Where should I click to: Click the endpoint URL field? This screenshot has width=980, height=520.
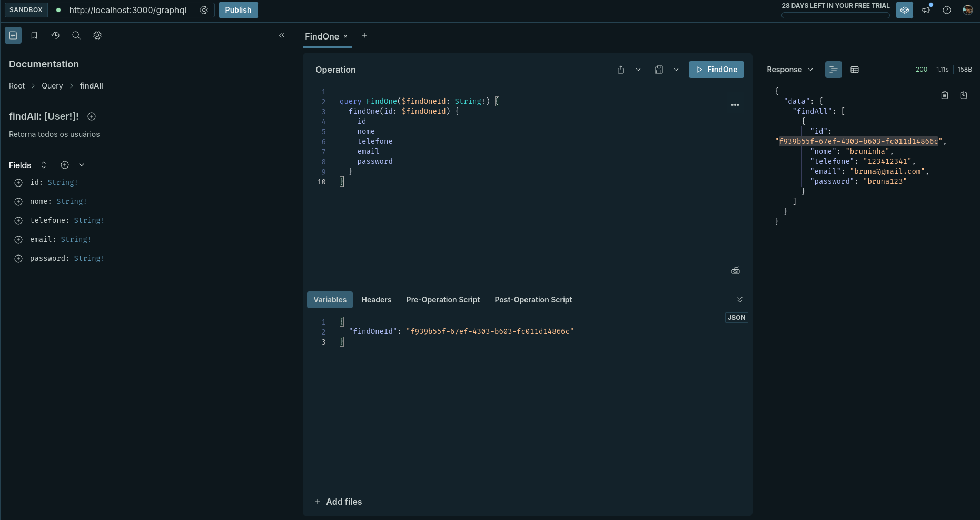point(128,10)
